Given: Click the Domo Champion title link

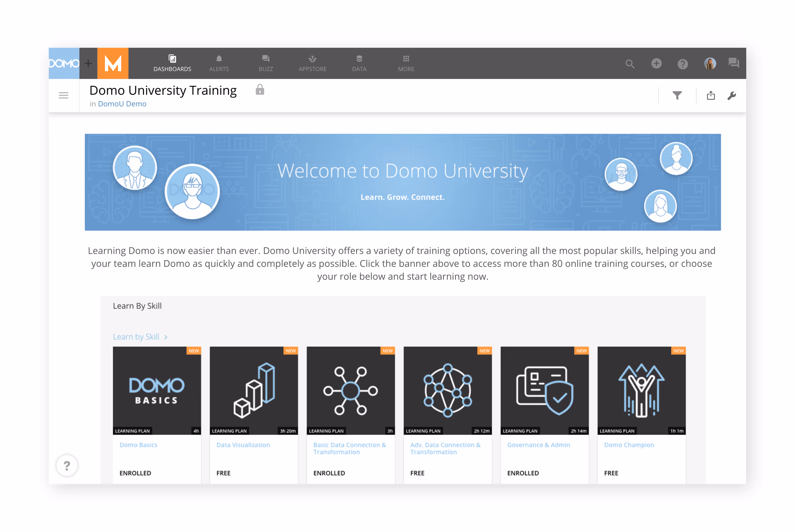Looking at the screenshot, I should [629, 445].
